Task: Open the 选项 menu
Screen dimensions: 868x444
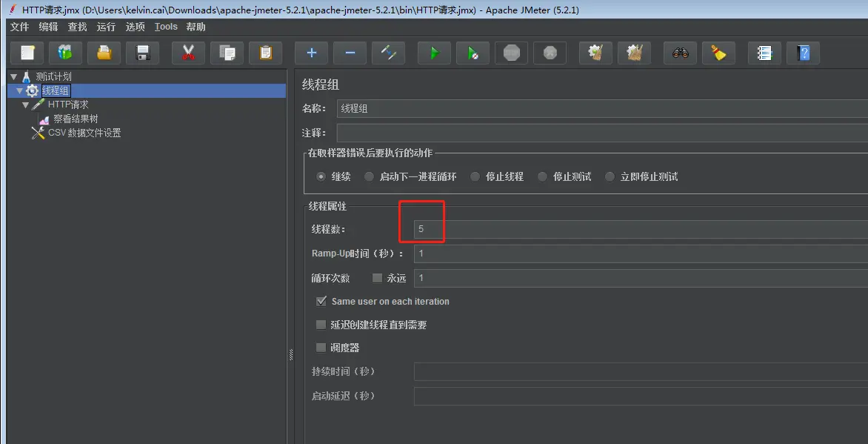Action: 135,27
